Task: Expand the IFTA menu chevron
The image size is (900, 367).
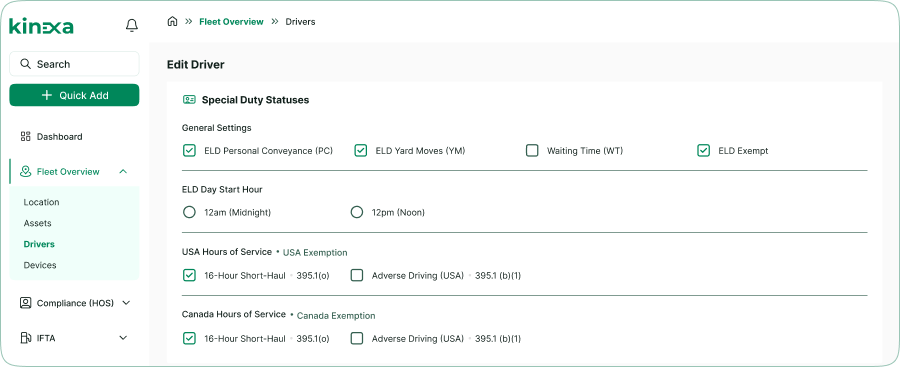Action: [123, 338]
